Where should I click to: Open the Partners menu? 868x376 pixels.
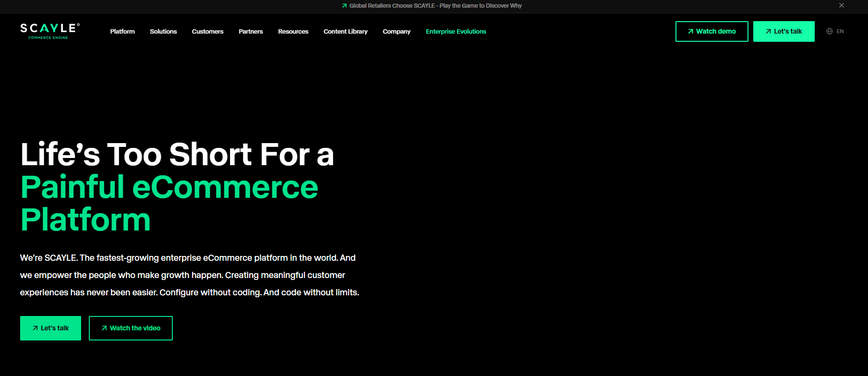click(x=251, y=31)
